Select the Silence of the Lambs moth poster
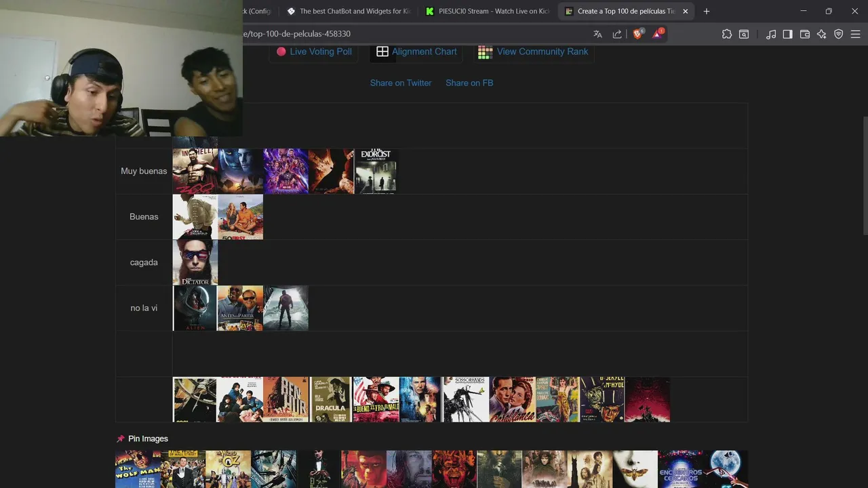Viewport: 868px width, 488px height. pyautogui.click(x=635, y=469)
